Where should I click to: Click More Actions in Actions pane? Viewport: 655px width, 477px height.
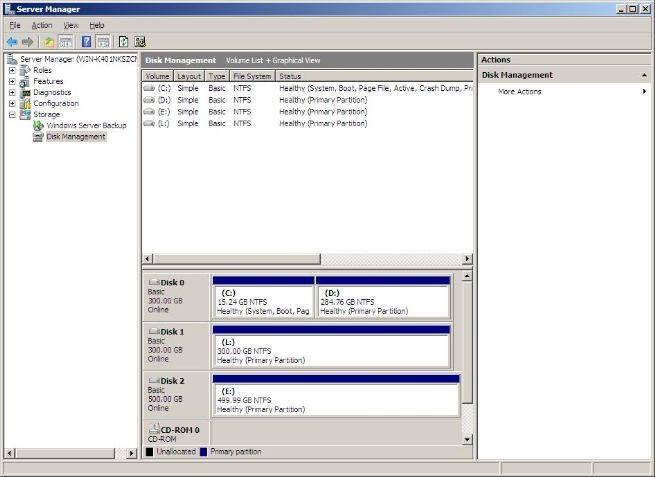(x=520, y=91)
